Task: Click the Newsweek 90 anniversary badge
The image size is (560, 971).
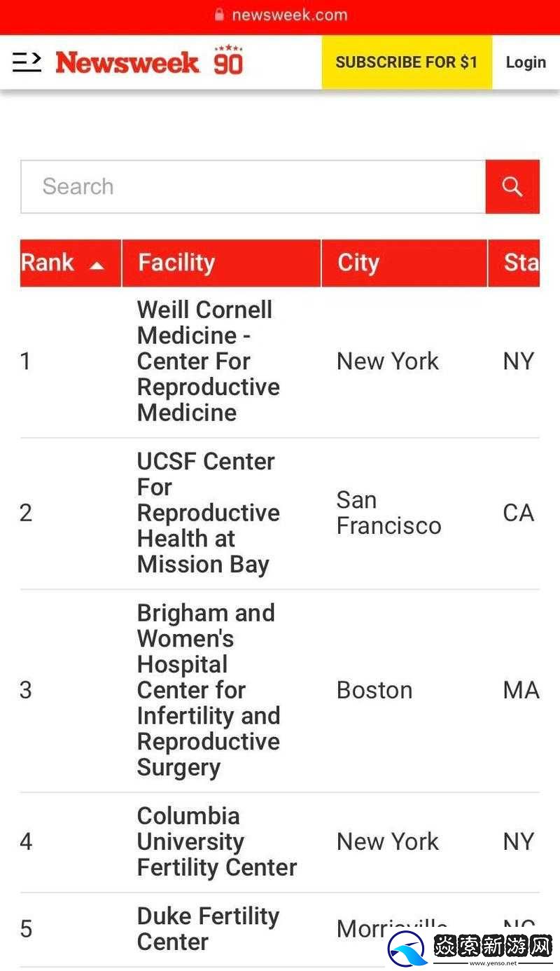Action: (228, 60)
